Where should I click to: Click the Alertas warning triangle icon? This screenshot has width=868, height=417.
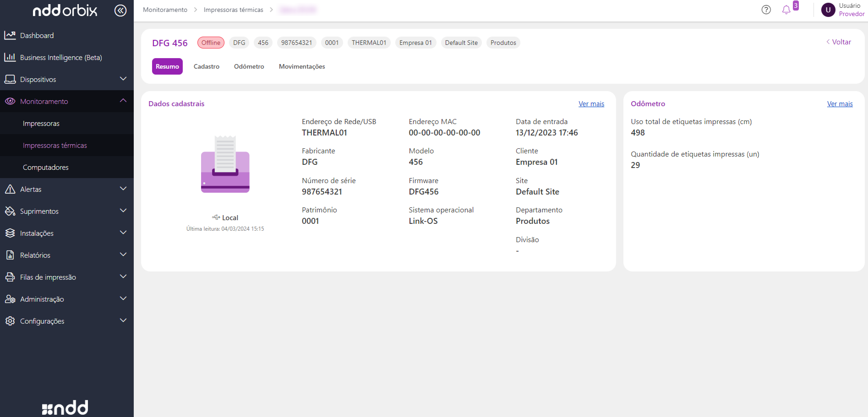pos(10,189)
